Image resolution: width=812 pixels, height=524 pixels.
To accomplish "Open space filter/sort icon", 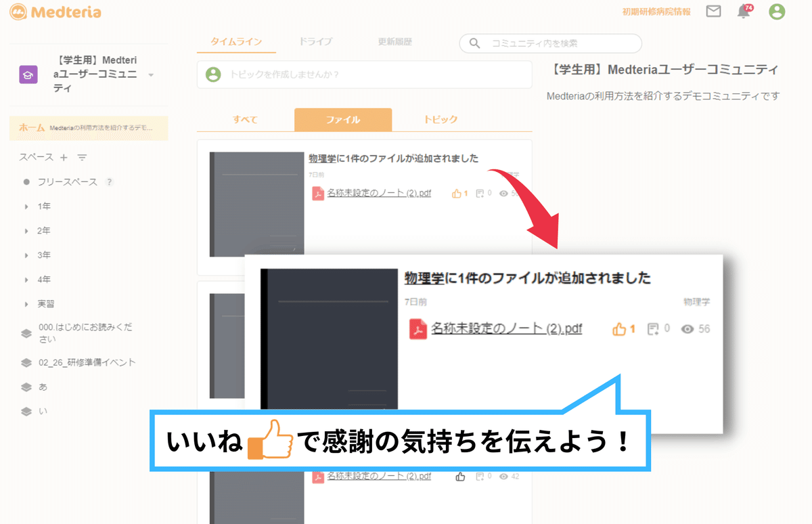I will [82, 157].
